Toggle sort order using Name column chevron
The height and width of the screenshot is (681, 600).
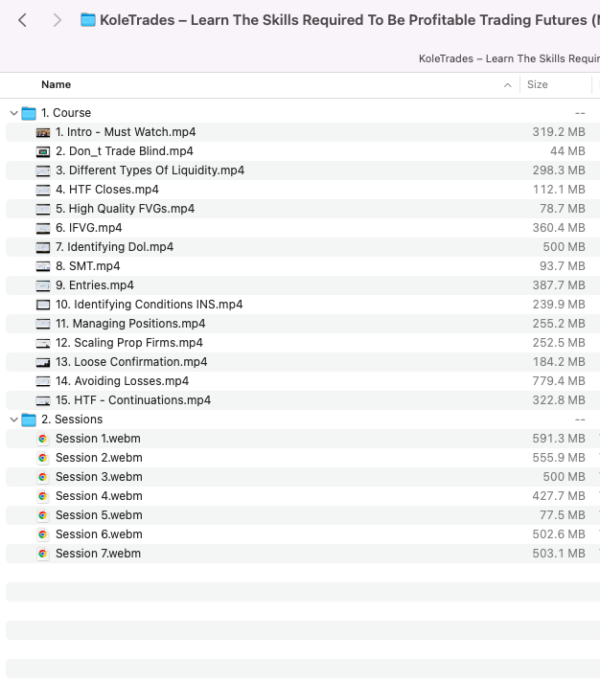click(x=508, y=85)
